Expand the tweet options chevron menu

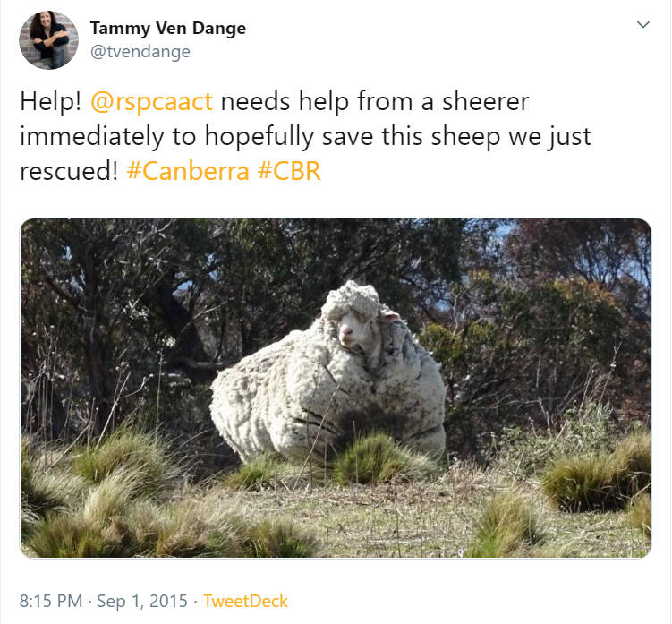click(x=643, y=24)
